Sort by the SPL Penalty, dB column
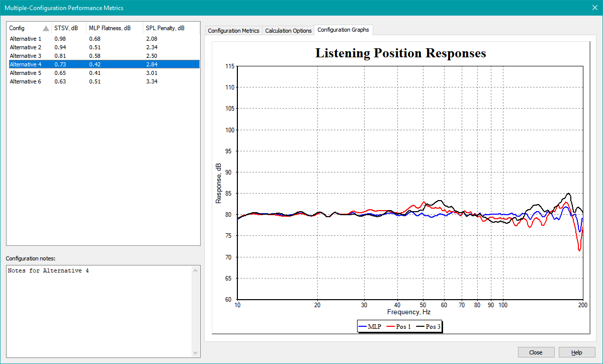This screenshot has height=364, width=603. [171, 28]
